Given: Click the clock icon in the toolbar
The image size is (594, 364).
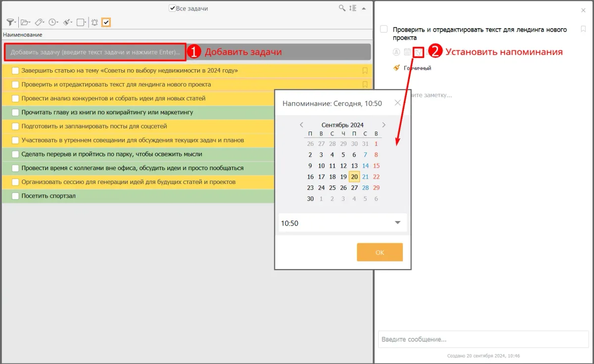Looking at the screenshot, I should click(x=52, y=22).
